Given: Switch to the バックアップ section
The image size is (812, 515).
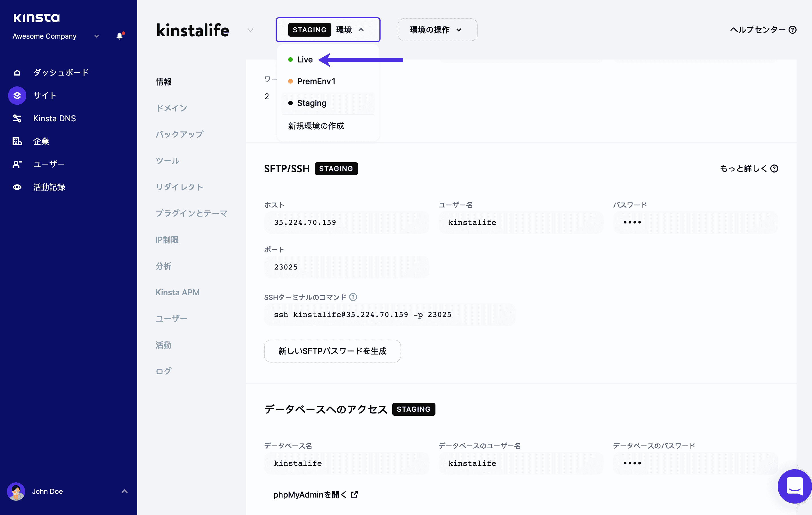Looking at the screenshot, I should (x=179, y=134).
